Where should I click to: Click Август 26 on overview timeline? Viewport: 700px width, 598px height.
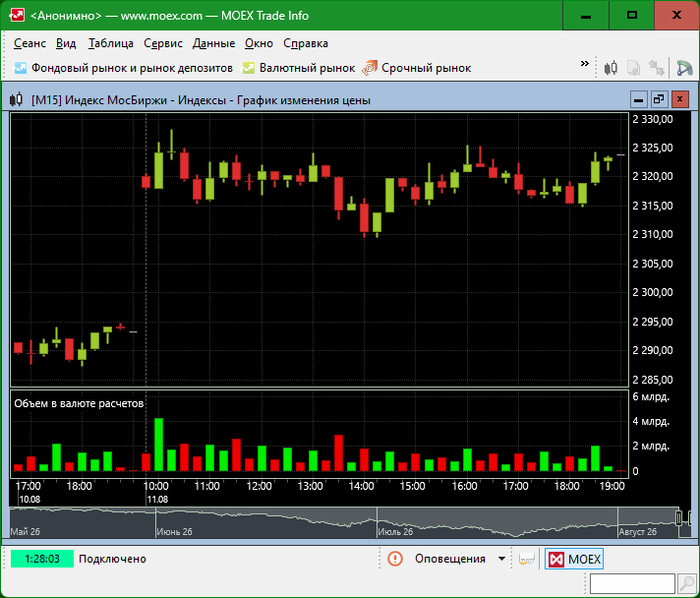tap(638, 532)
